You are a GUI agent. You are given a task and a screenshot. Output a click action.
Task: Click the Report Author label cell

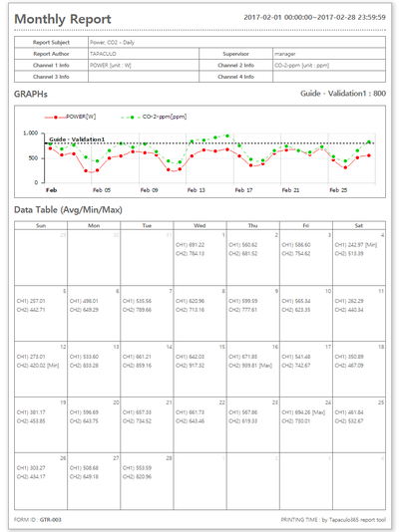pyautogui.click(x=51, y=54)
